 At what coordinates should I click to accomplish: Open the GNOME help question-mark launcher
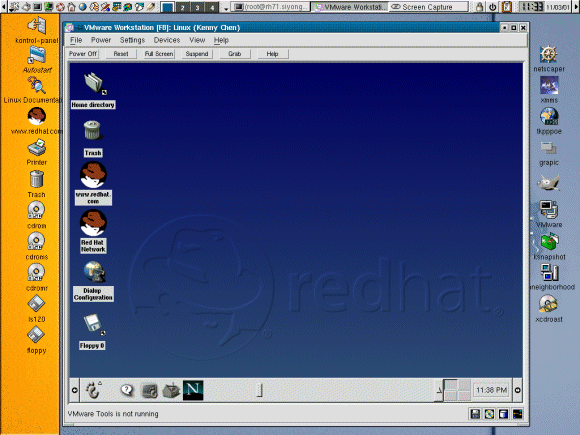(x=127, y=390)
